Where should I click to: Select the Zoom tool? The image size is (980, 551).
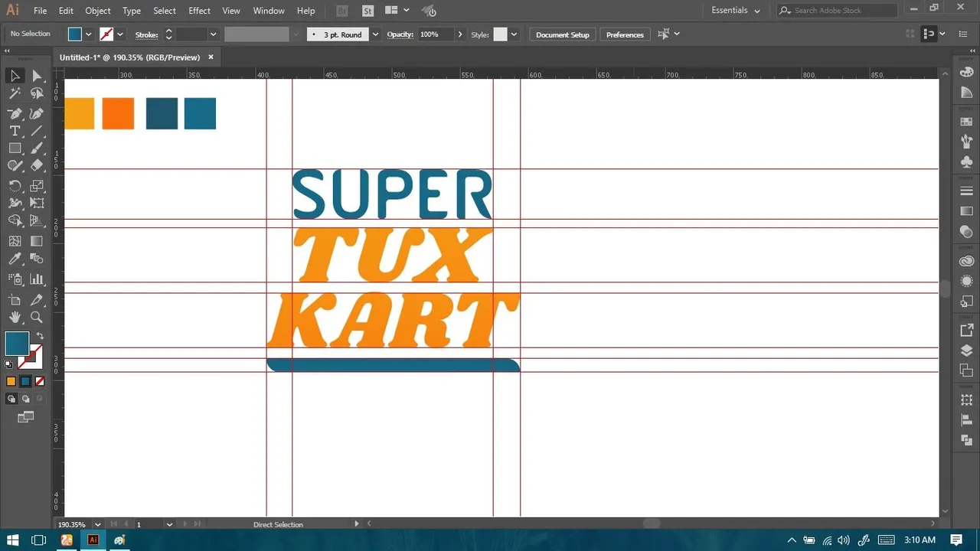[x=36, y=317]
